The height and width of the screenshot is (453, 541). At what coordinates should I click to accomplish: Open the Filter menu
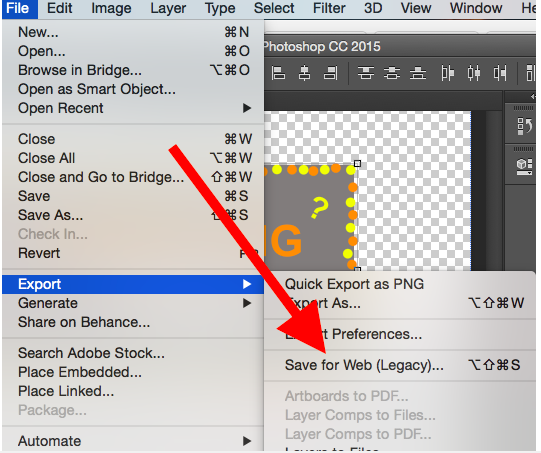(x=329, y=8)
